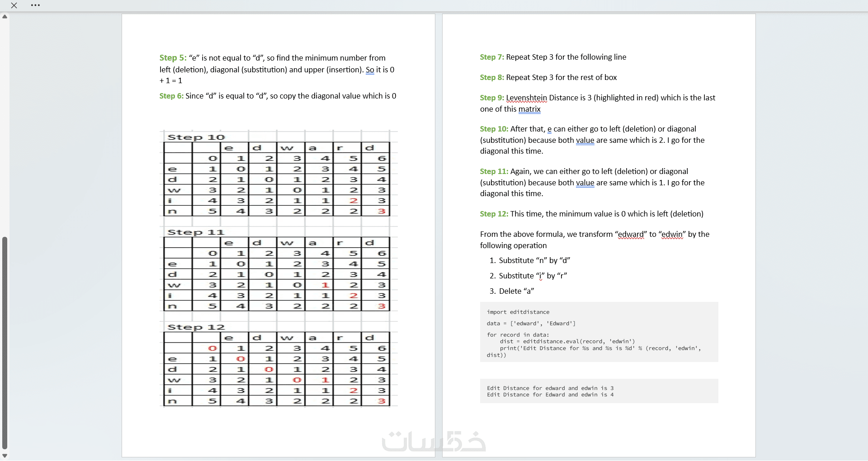Screen dimensions: 868x461
Task: Close the document preview with X icon
Action: [x=14, y=5]
